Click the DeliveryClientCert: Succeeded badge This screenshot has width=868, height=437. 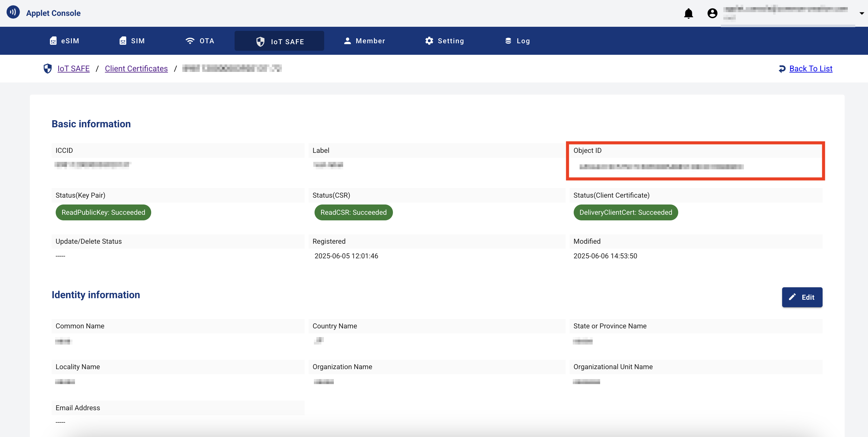tap(626, 212)
